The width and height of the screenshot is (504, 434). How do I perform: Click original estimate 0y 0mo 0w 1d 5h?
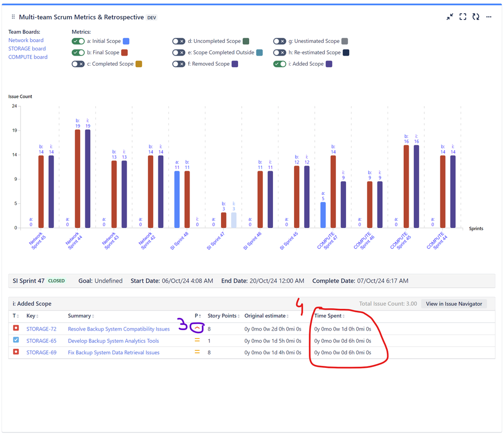point(273,341)
